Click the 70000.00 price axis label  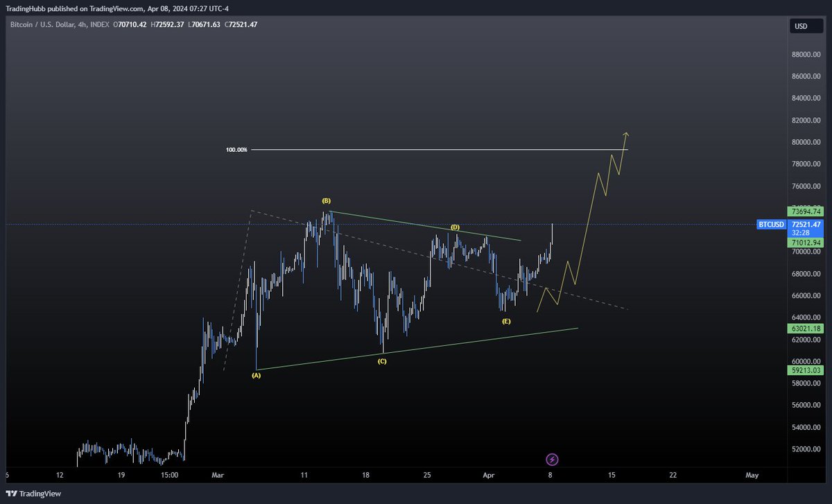(x=807, y=252)
